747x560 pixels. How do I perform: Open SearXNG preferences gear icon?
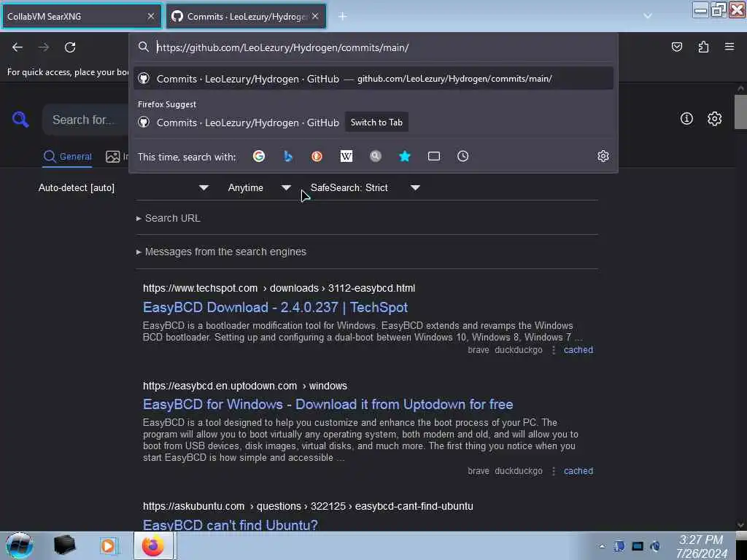click(715, 119)
